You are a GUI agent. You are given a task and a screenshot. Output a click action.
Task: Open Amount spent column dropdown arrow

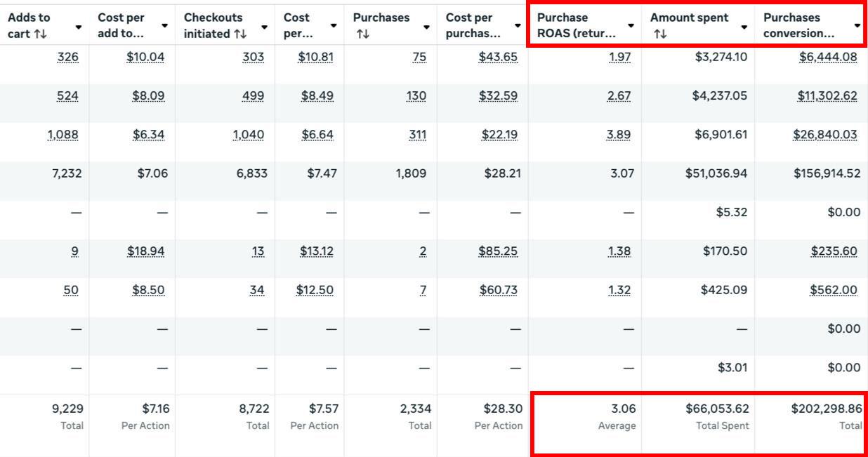click(x=744, y=27)
